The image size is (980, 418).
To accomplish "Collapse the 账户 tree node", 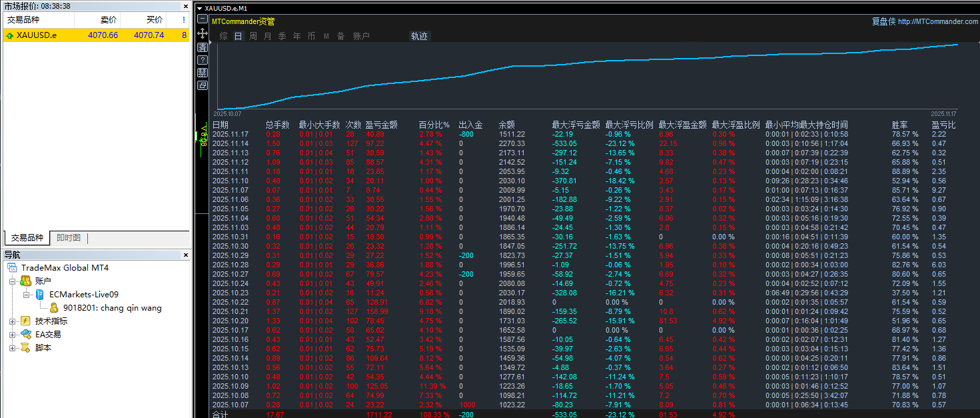I will coord(13,281).
